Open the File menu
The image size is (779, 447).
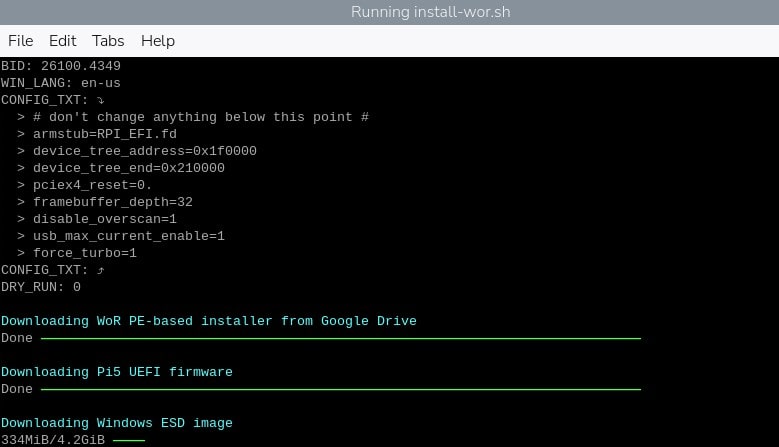(x=20, y=41)
